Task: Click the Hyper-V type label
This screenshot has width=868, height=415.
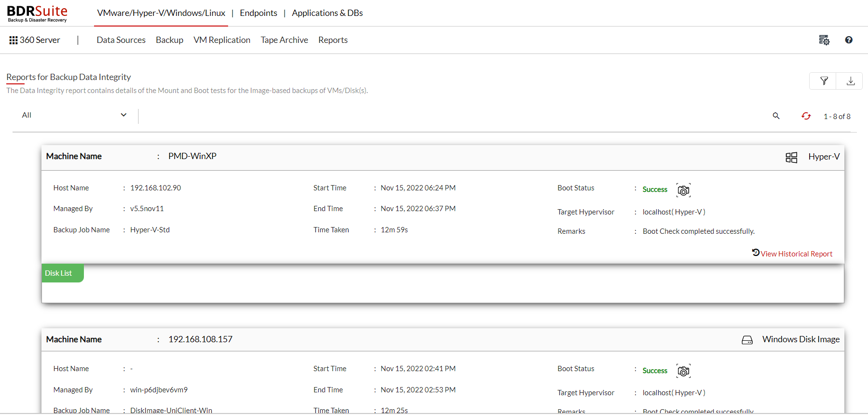Action: 824,157
